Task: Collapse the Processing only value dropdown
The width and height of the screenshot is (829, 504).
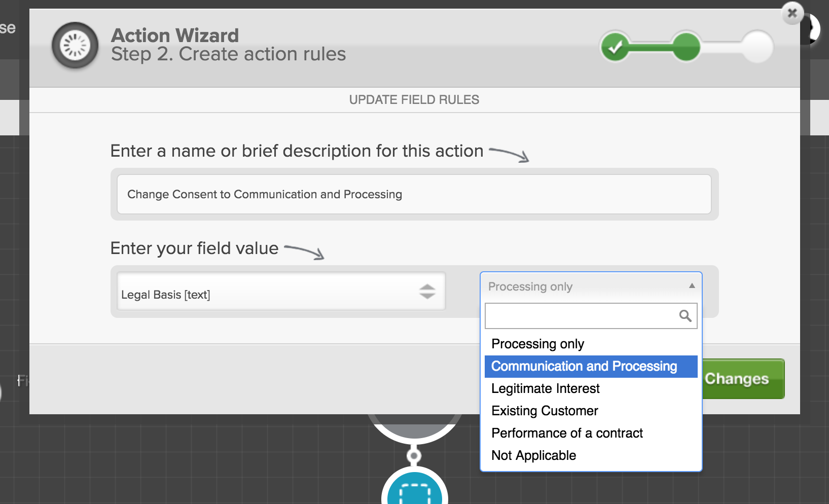Action: point(591,286)
